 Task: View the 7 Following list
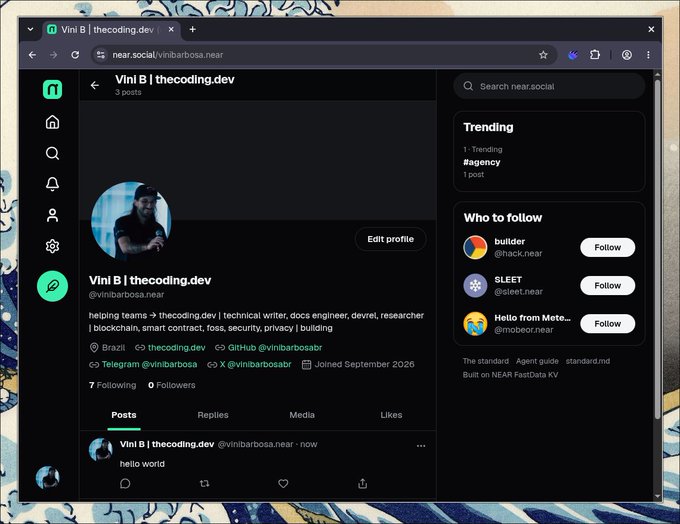[x=112, y=385]
